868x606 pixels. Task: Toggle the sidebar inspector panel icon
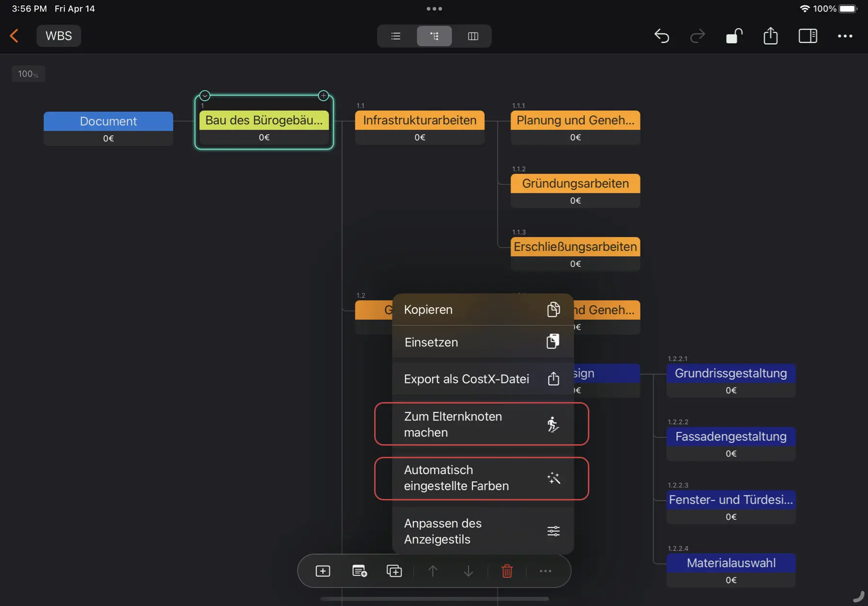coord(807,36)
